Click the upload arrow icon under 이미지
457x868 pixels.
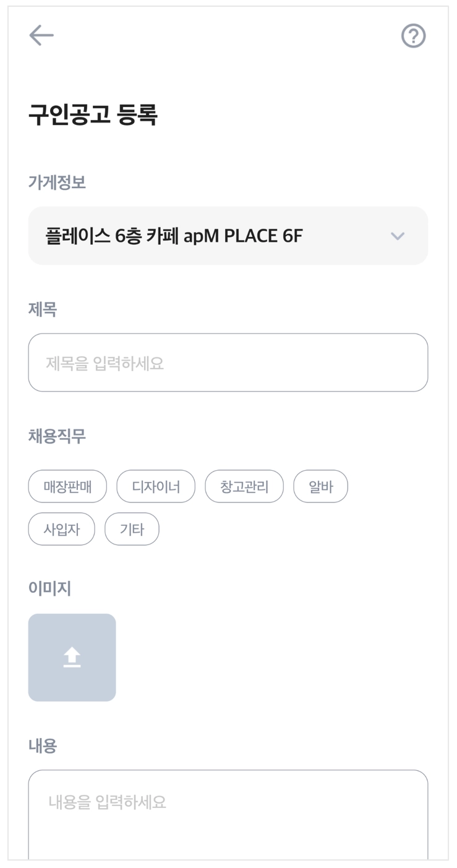click(x=72, y=656)
